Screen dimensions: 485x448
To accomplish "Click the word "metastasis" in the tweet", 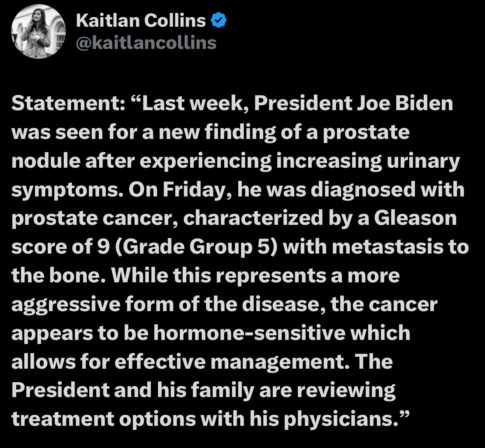I will coord(388,247).
